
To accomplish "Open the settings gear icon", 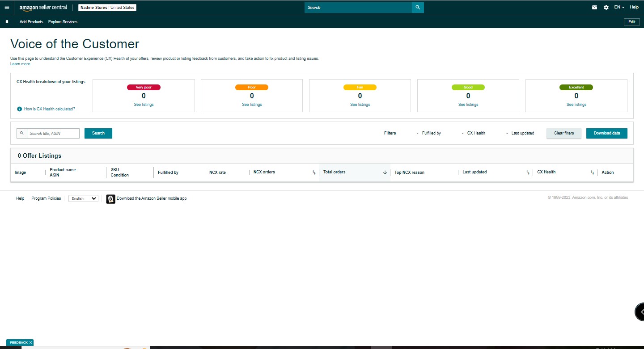I will coord(606,7).
